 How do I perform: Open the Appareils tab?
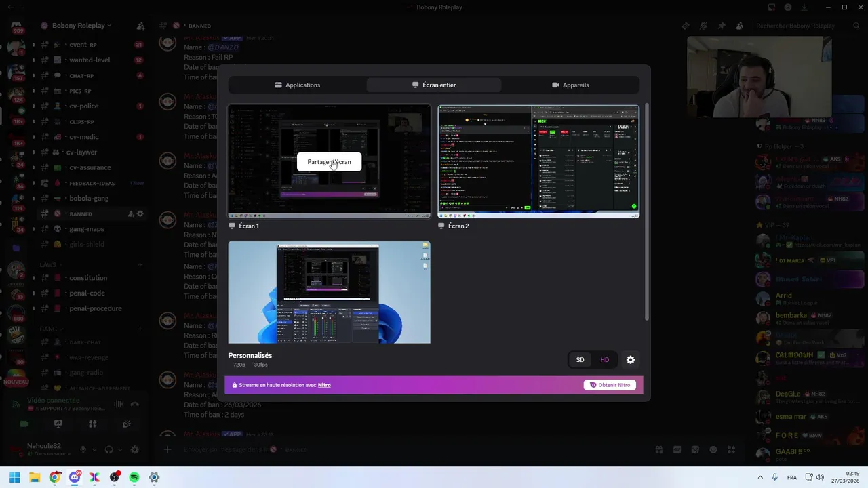[570, 85]
